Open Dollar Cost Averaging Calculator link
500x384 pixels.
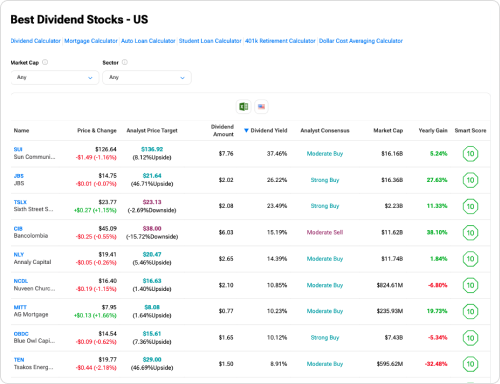click(361, 41)
